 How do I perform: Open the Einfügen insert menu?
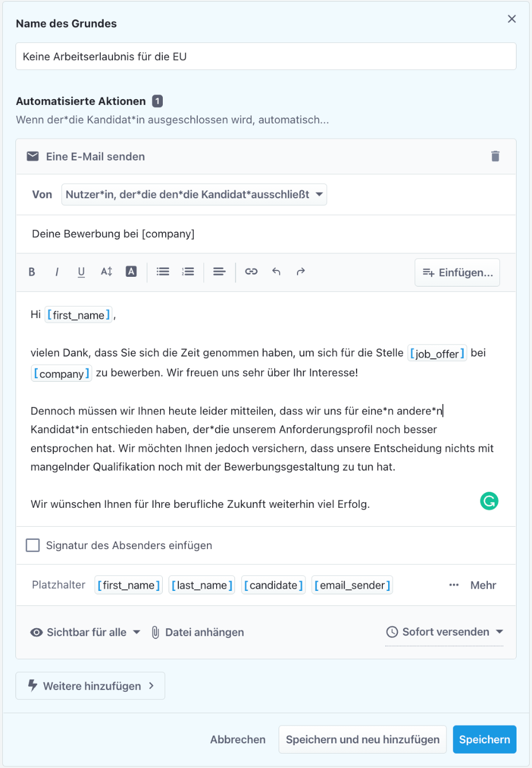457,272
